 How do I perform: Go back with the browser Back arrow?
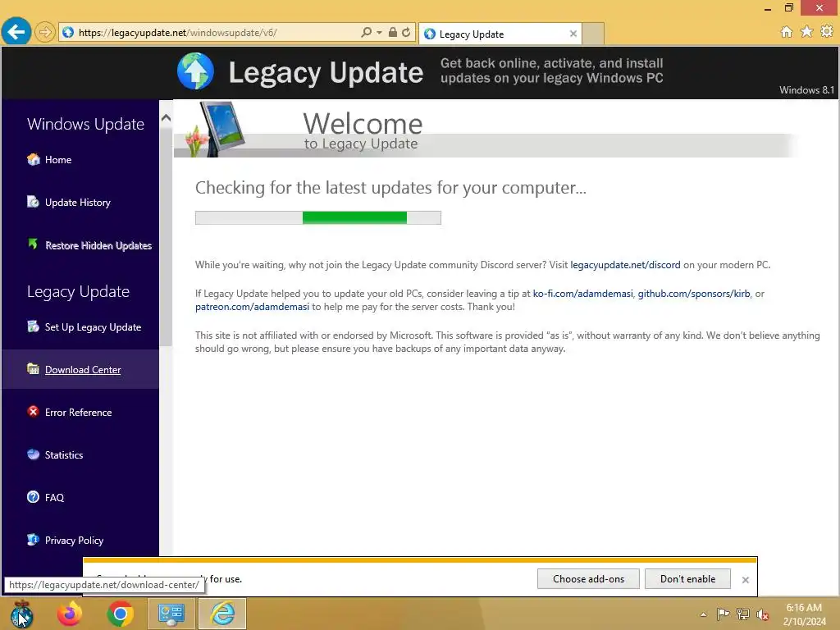coord(16,32)
